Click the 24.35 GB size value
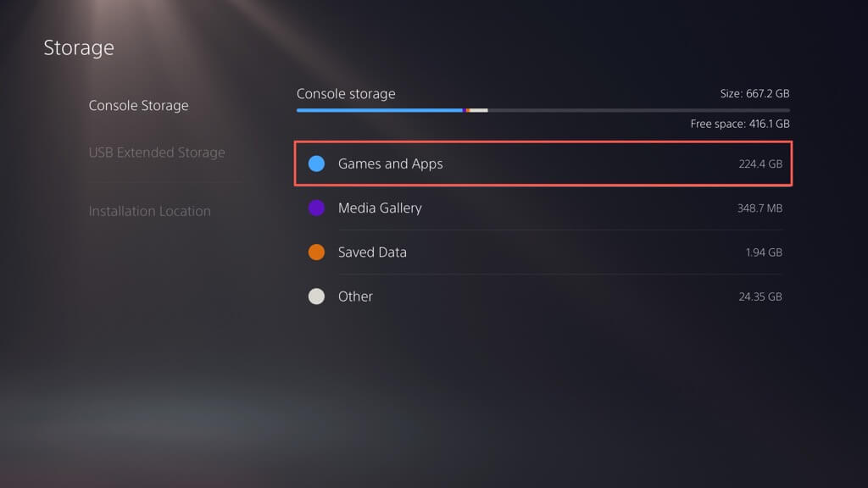 pyautogui.click(x=759, y=297)
